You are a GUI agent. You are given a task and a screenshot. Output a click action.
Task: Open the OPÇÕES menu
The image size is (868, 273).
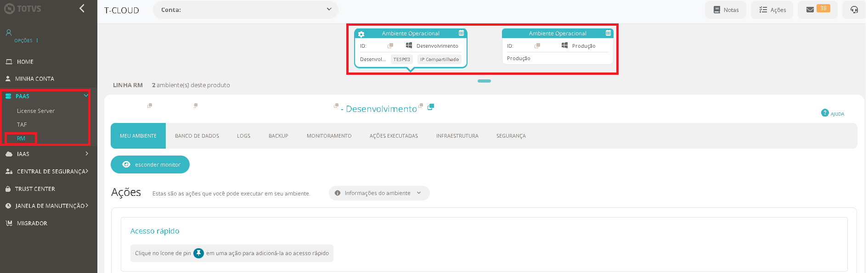tap(26, 40)
